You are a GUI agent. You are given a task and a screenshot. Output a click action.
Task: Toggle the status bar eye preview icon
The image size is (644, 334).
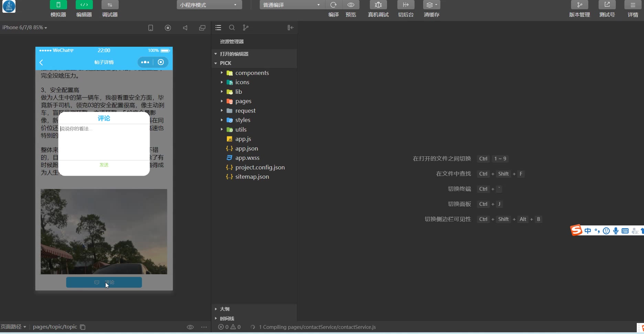point(190,327)
